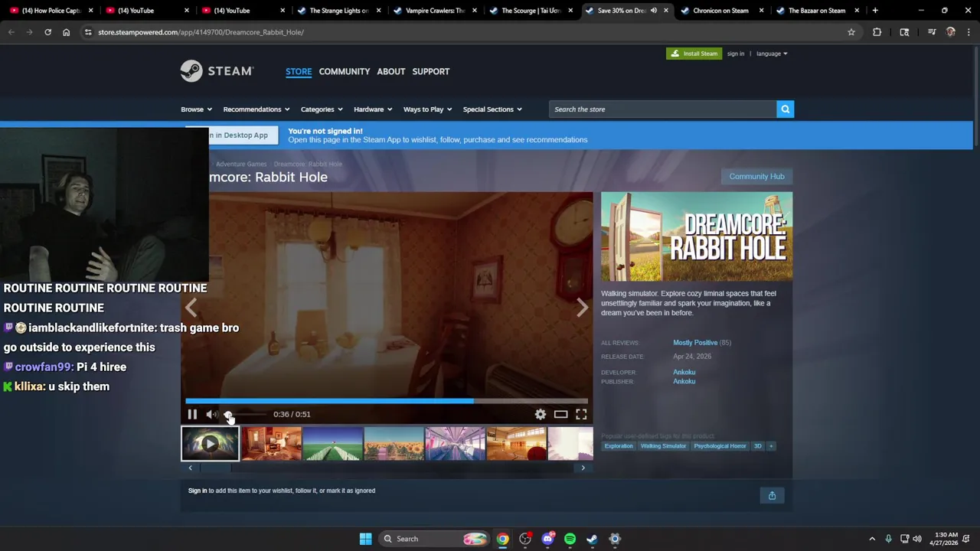Click the browser home icon

tap(67, 32)
